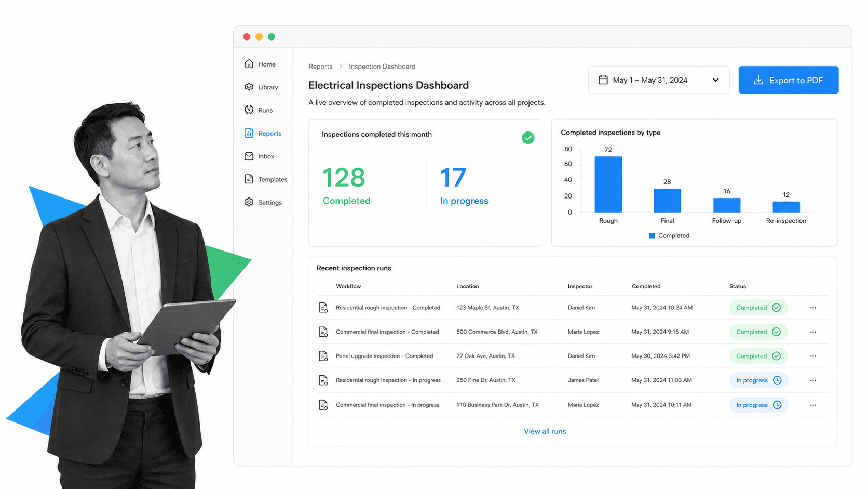Click the green checkmark on completed card
Image resolution: width=868 pixels, height=489 pixels.
click(528, 138)
